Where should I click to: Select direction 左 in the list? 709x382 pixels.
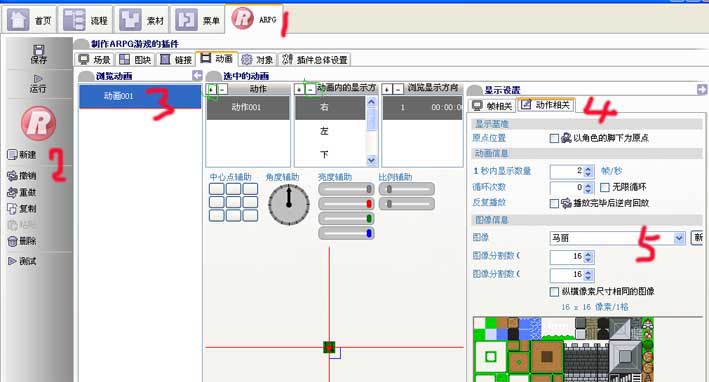(330, 131)
